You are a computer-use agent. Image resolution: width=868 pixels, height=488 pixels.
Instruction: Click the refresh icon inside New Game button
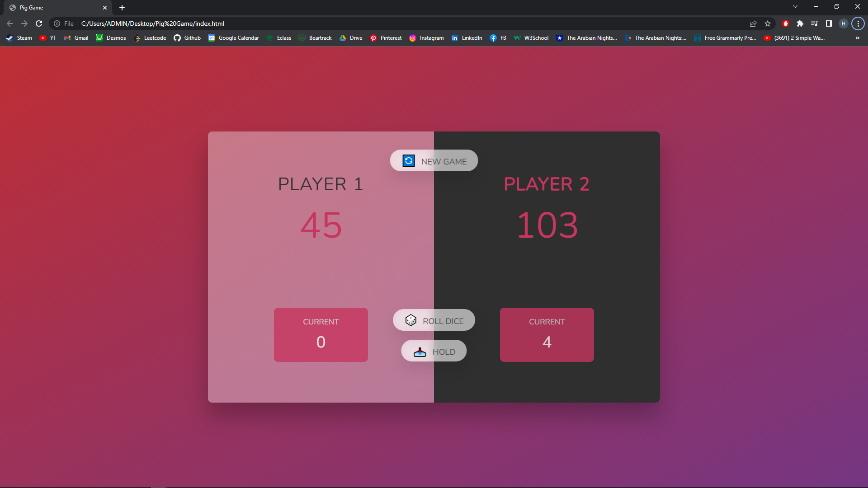pos(408,160)
